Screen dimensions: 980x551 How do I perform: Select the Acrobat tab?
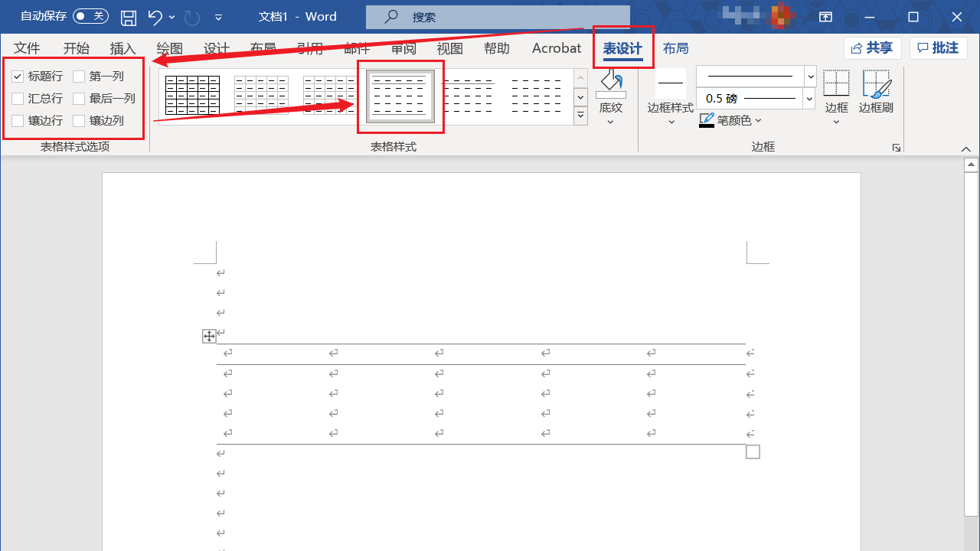[557, 48]
